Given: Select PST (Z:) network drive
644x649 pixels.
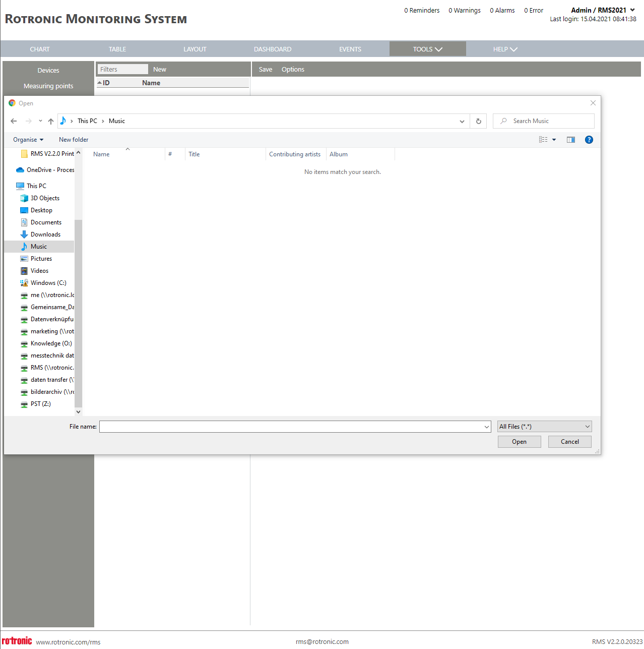Looking at the screenshot, I should pyautogui.click(x=35, y=404).
